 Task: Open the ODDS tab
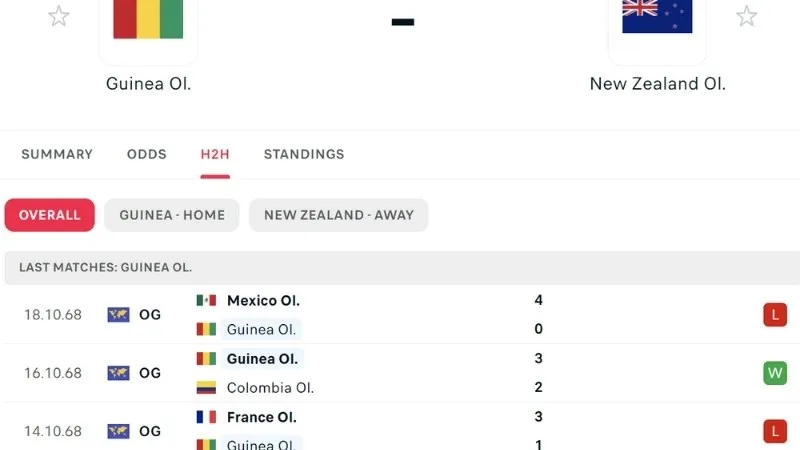tap(147, 154)
